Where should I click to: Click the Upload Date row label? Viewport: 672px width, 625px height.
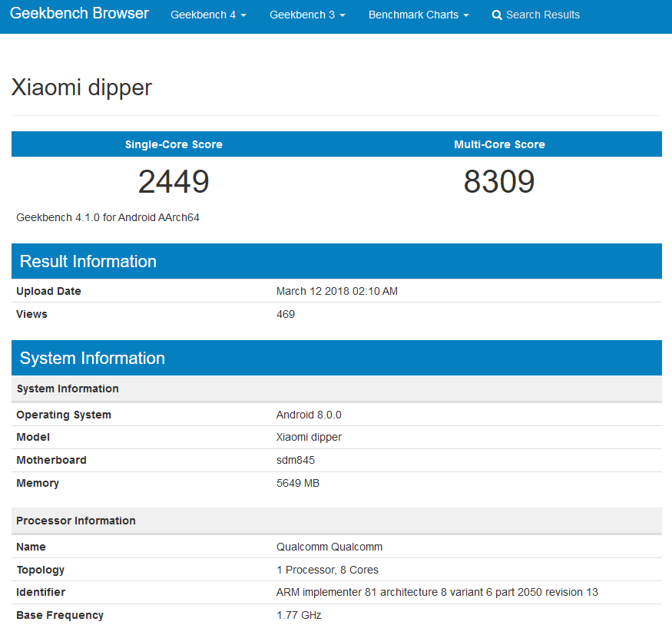click(48, 291)
